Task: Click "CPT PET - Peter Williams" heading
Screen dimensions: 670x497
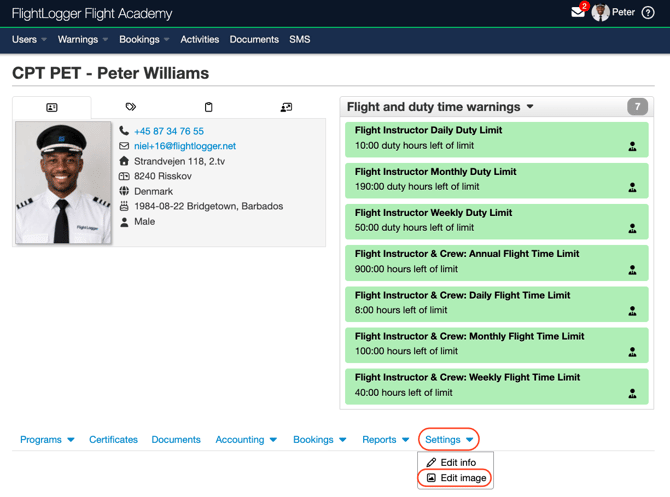Action: coord(111,73)
